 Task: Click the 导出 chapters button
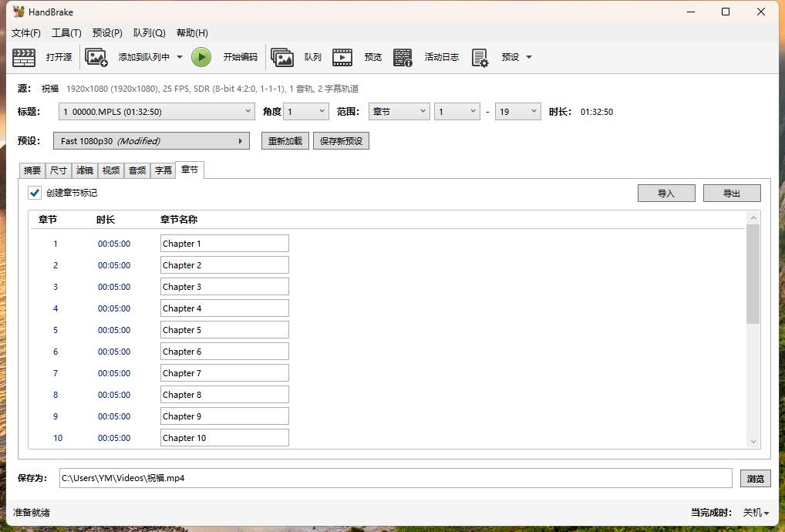pos(732,194)
